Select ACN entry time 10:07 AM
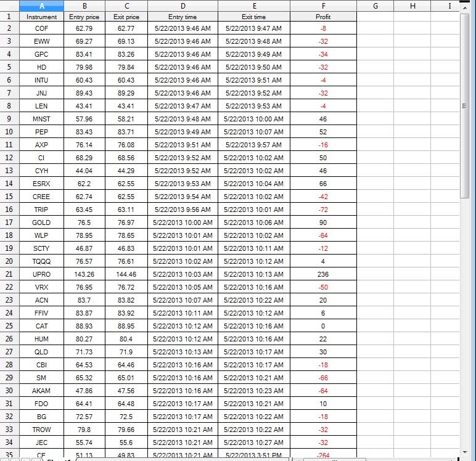The height and width of the screenshot is (461, 476). pos(183,300)
